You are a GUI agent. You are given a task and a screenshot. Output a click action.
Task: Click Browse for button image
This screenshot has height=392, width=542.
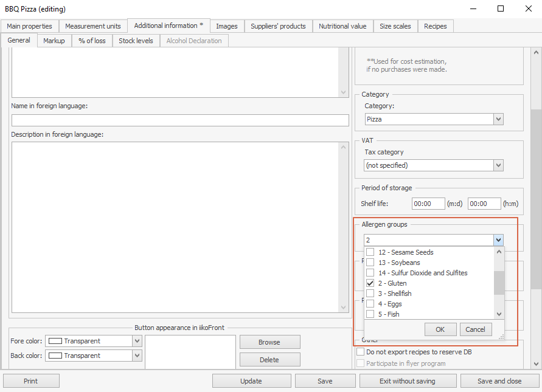coord(269,342)
